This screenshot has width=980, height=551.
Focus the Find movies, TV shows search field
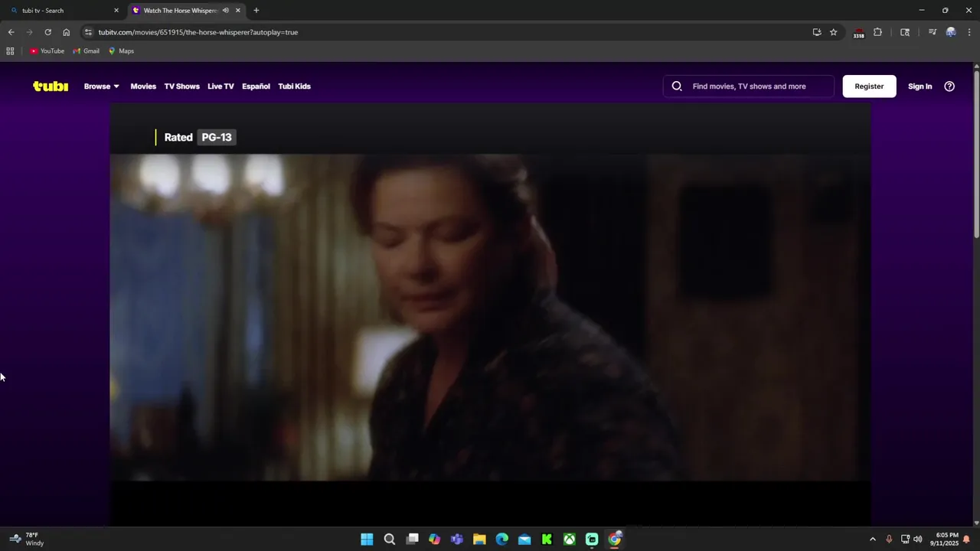(749, 86)
